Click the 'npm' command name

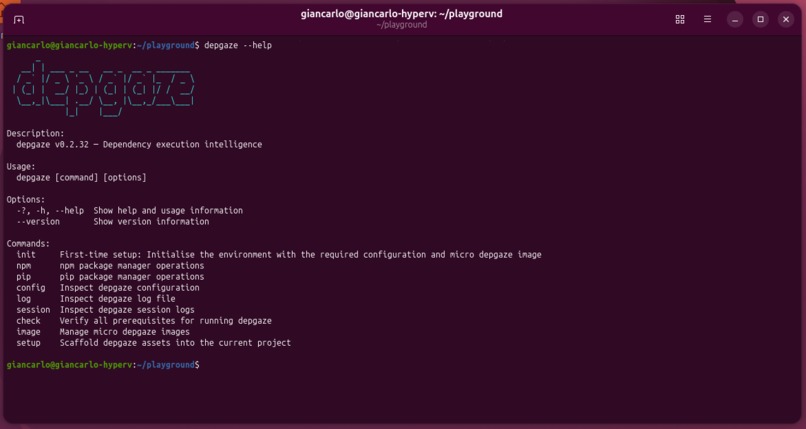pyautogui.click(x=24, y=266)
